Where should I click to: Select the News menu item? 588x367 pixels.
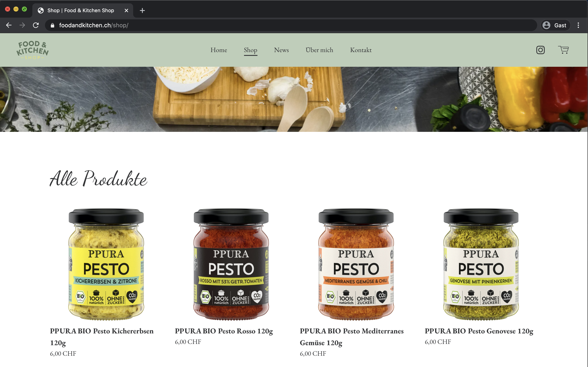pos(281,50)
